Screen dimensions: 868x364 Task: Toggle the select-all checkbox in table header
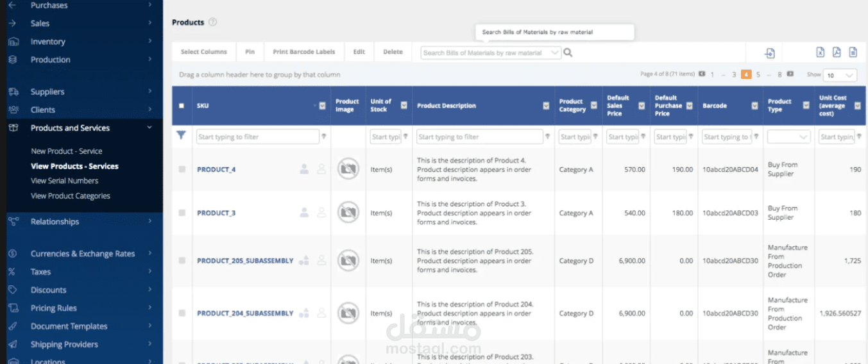click(182, 106)
